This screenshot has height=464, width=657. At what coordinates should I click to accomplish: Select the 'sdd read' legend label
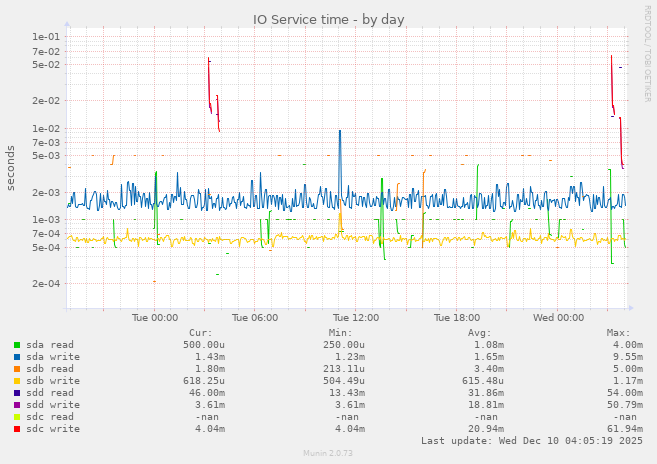pyautogui.click(x=50, y=393)
